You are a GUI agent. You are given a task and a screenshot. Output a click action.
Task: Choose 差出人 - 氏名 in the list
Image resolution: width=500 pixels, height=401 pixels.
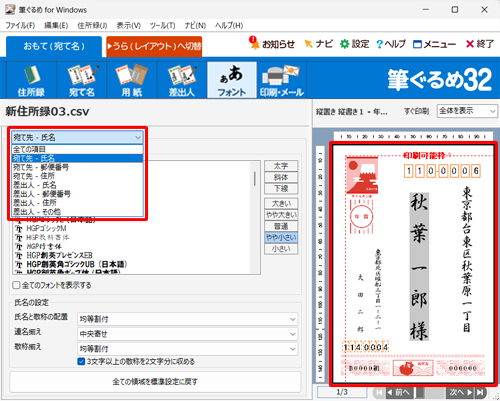pyautogui.click(x=77, y=185)
